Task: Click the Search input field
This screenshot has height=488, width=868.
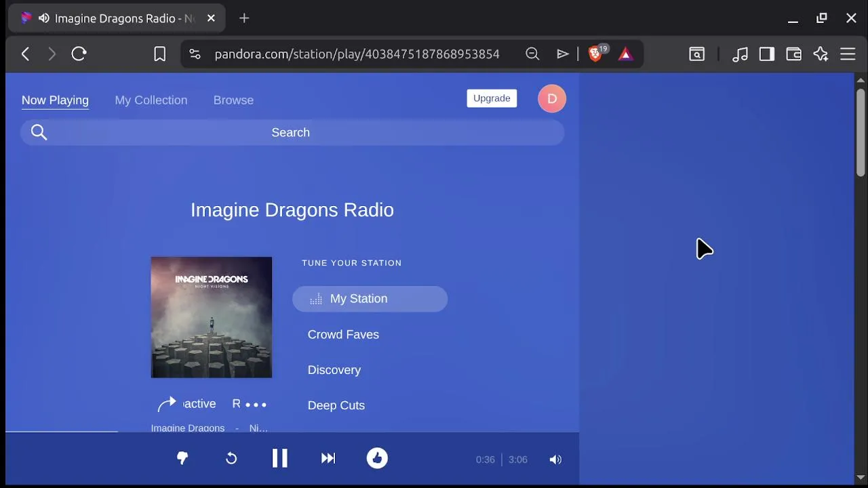Action: (x=292, y=133)
